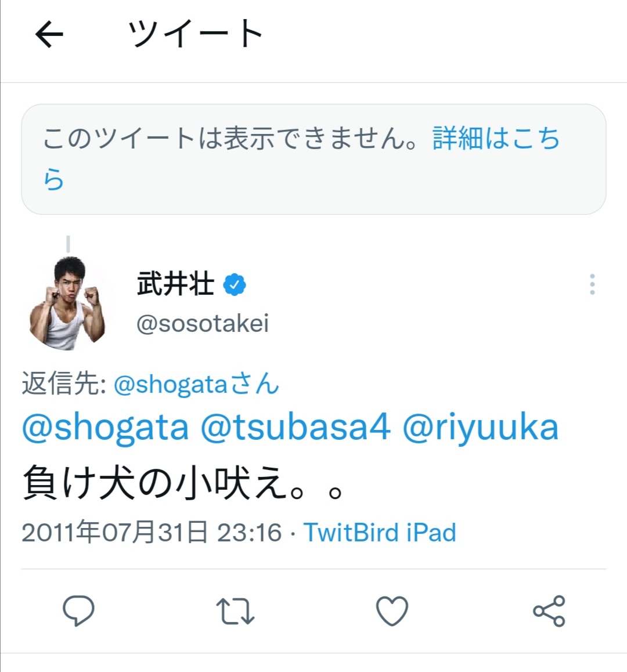Open the 詳細はこちら link
Viewport: 627px width, 672px height.
point(496,139)
